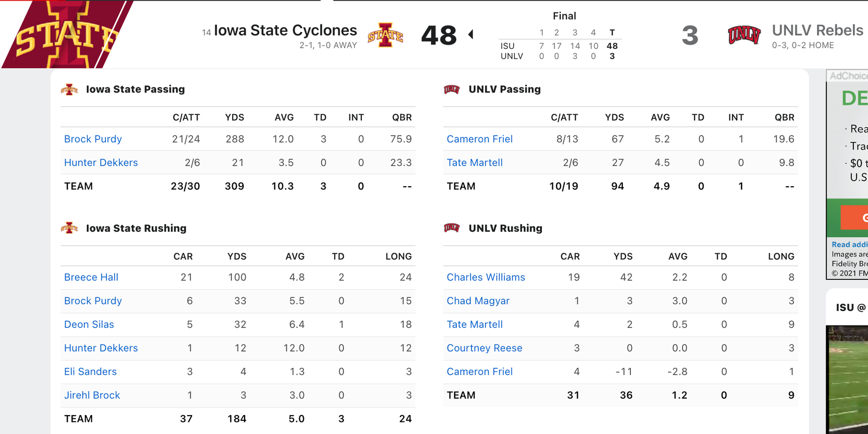Open Brock Purdy's profile from the passing table
Image resolution: width=868 pixels, height=434 pixels.
(93, 139)
